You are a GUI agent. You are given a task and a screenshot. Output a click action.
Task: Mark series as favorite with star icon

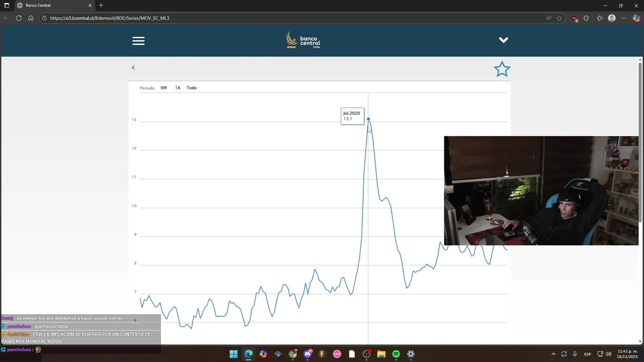coord(502,69)
